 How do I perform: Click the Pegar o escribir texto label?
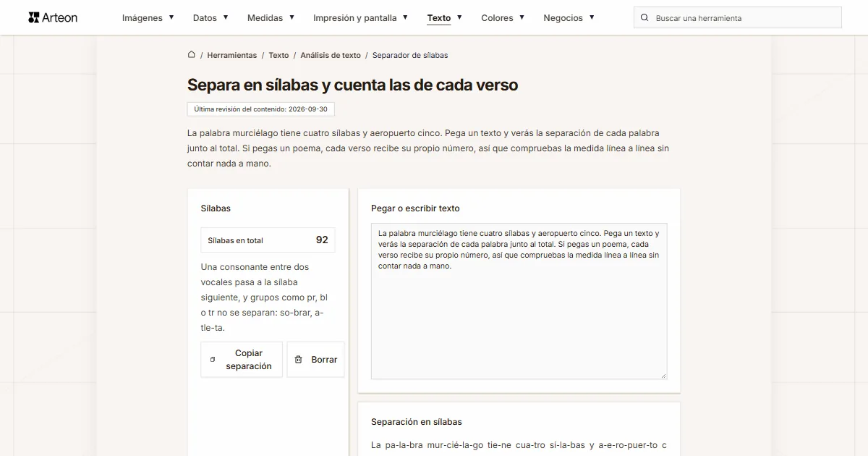click(x=415, y=208)
